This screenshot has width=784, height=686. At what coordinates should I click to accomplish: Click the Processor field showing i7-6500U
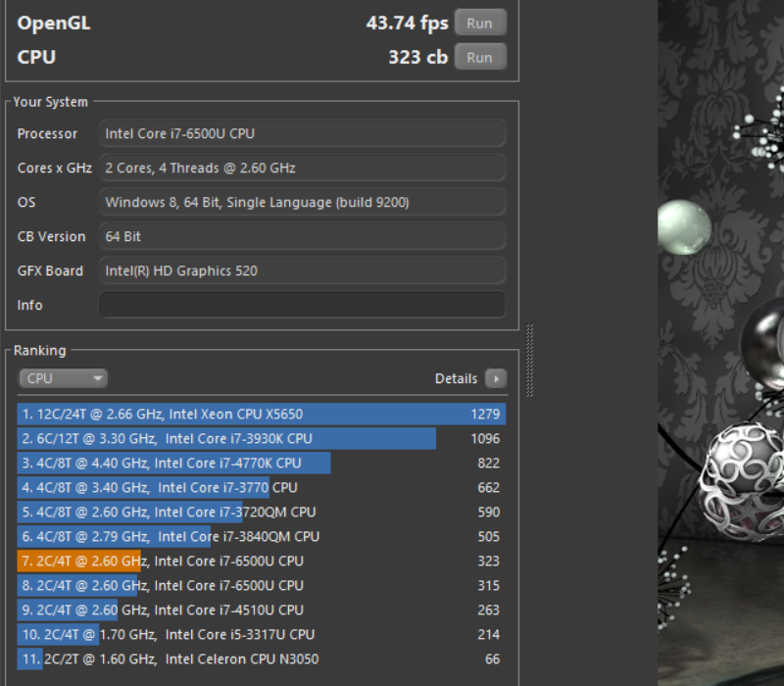pos(303,133)
